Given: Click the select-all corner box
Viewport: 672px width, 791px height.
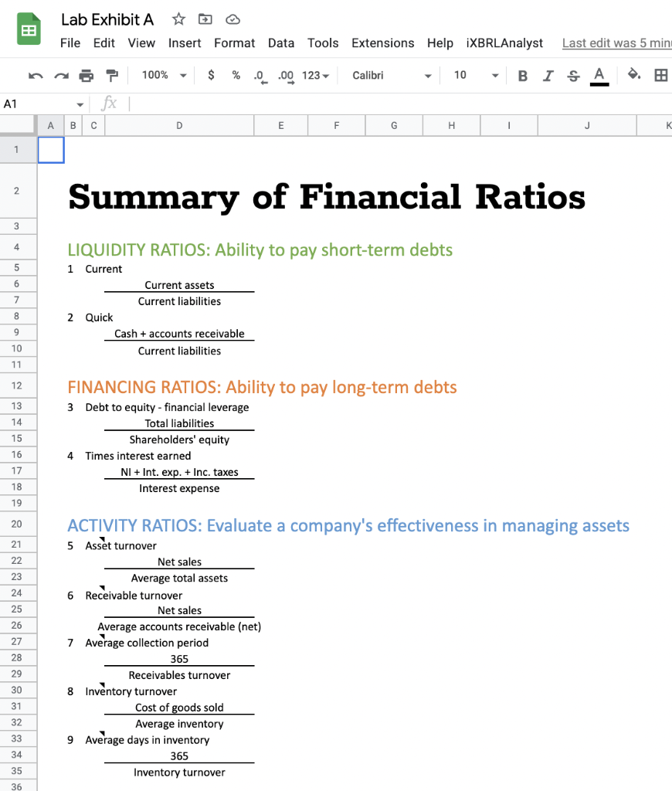Looking at the screenshot, I should pos(19,125).
